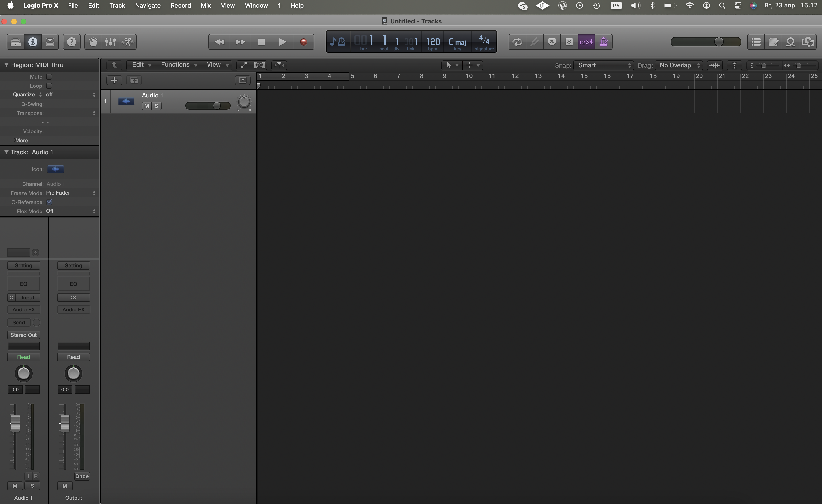This screenshot has width=822, height=504.
Task: Open the Mix menu
Action: coord(206,5)
